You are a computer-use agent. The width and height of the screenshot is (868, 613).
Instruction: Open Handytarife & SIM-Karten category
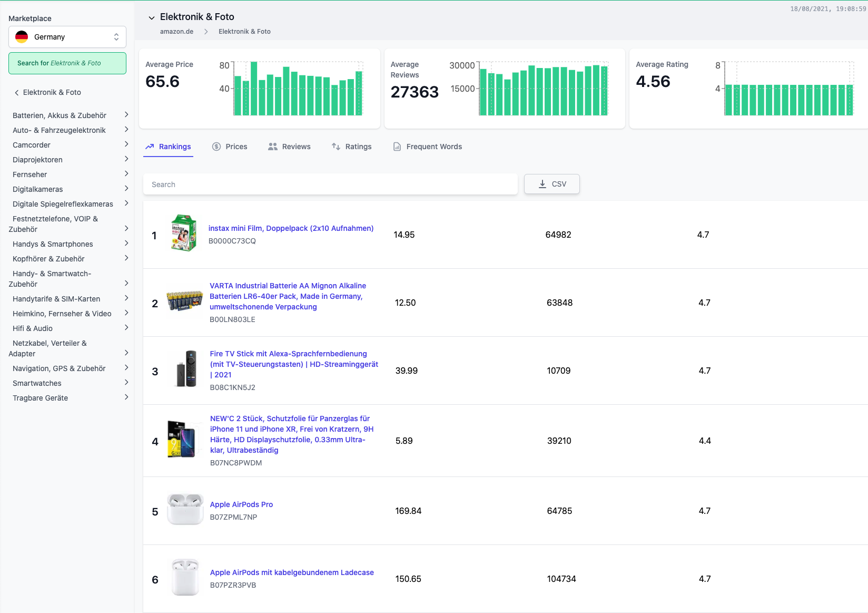(x=56, y=299)
